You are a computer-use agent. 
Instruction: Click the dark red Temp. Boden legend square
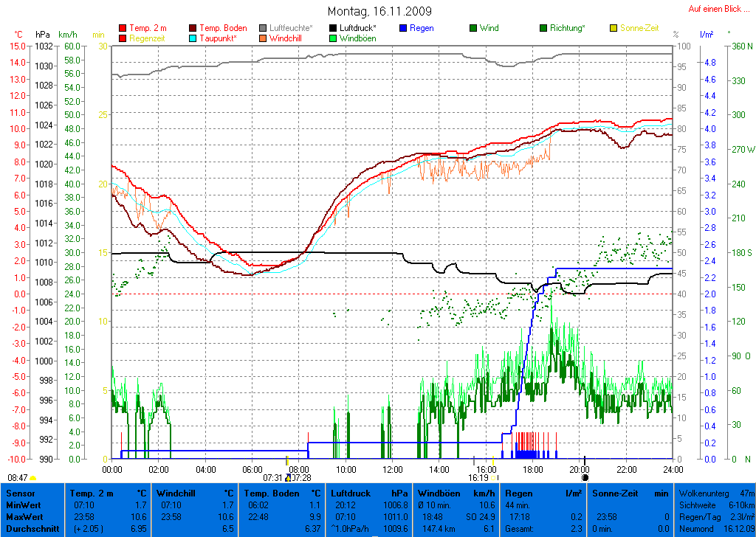[193, 28]
